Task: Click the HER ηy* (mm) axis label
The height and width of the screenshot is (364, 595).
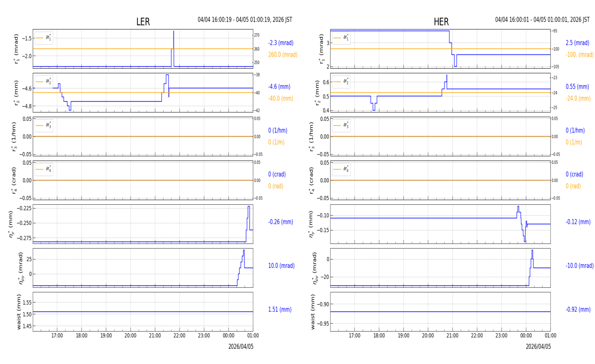Action: point(311,224)
